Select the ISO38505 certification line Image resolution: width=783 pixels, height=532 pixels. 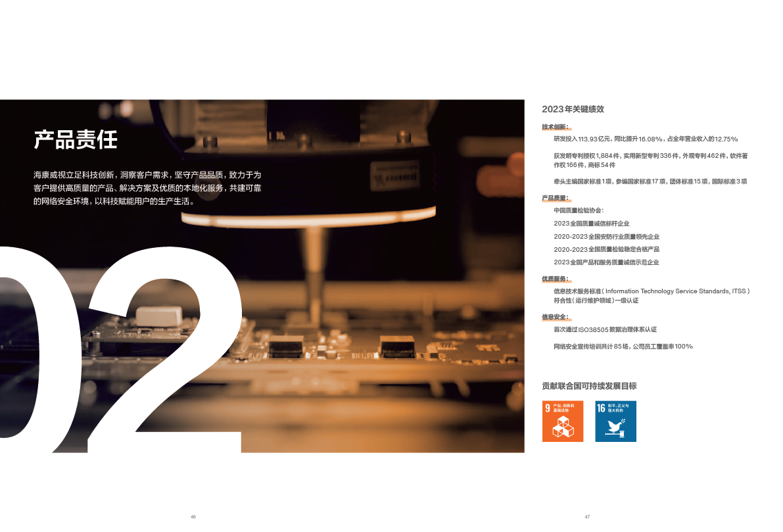click(605, 329)
